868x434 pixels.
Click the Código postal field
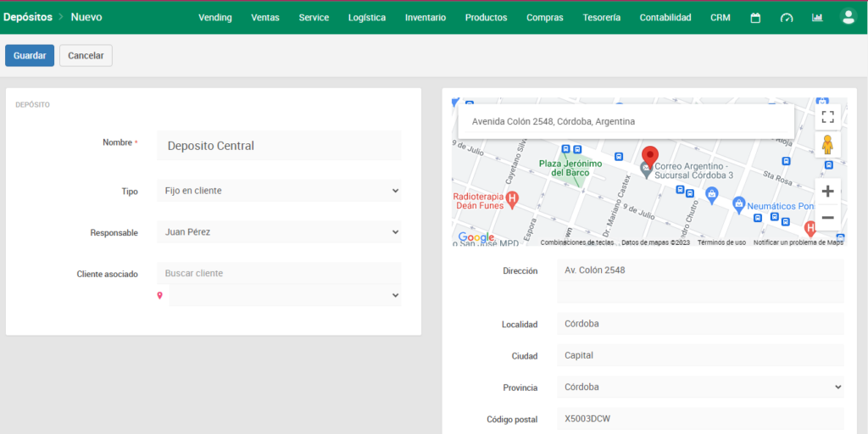700,419
